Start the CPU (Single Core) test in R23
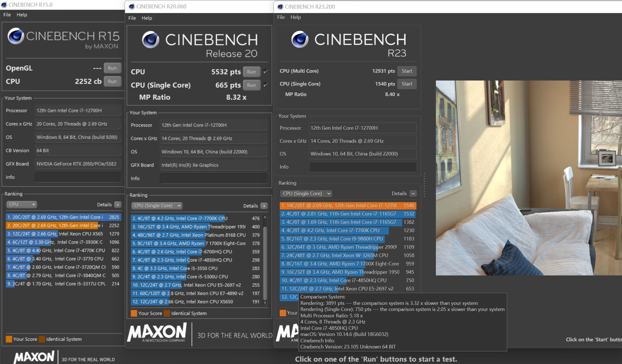622x364 pixels. (x=407, y=84)
